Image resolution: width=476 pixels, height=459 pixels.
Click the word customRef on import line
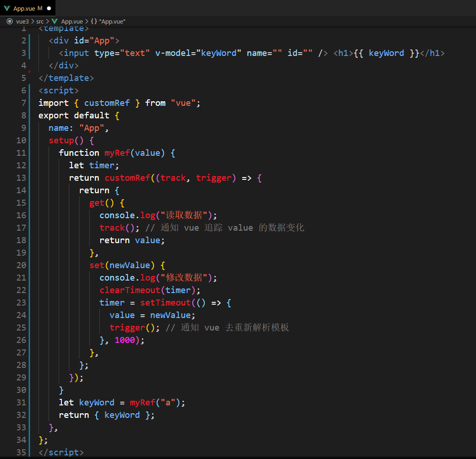point(107,103)
